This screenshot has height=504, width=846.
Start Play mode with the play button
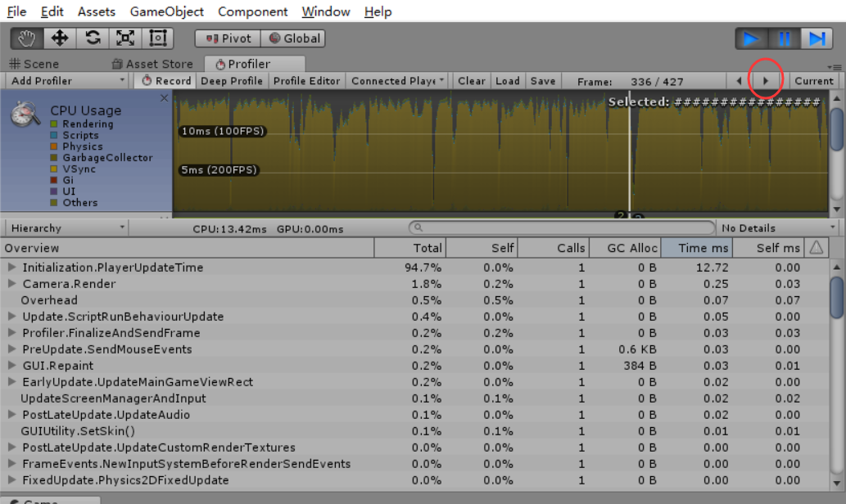click(x=752, y=38)
